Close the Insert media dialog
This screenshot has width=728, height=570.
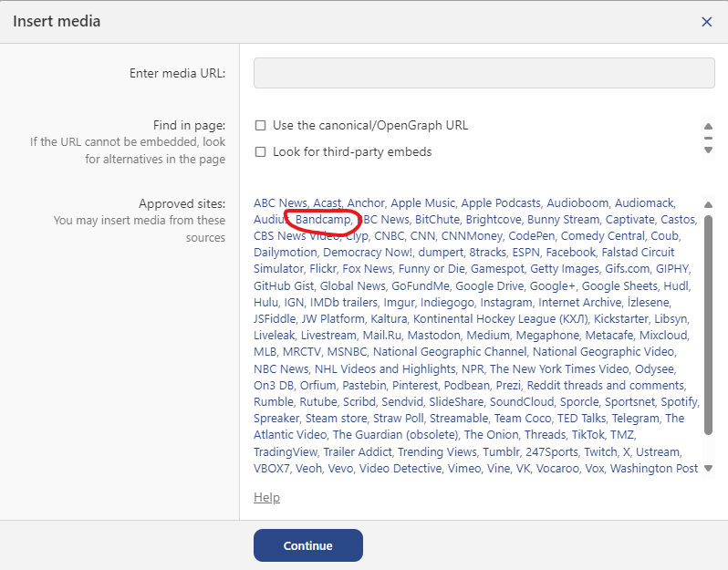pos(706,22)
